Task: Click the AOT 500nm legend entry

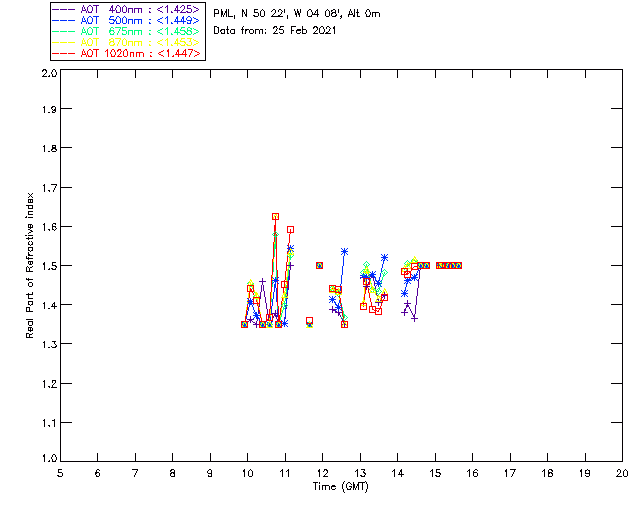Action: [x=126, y=20]
